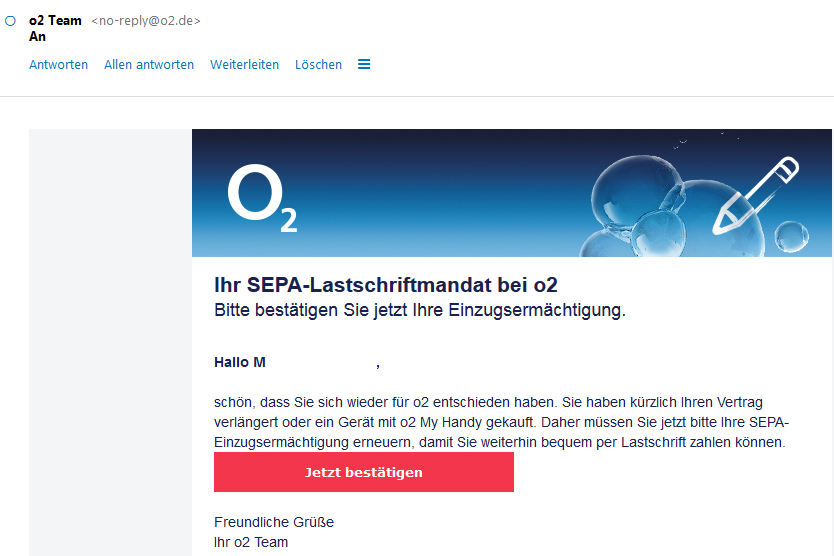Click the Ihr o2 Team signature

[251, 542]
